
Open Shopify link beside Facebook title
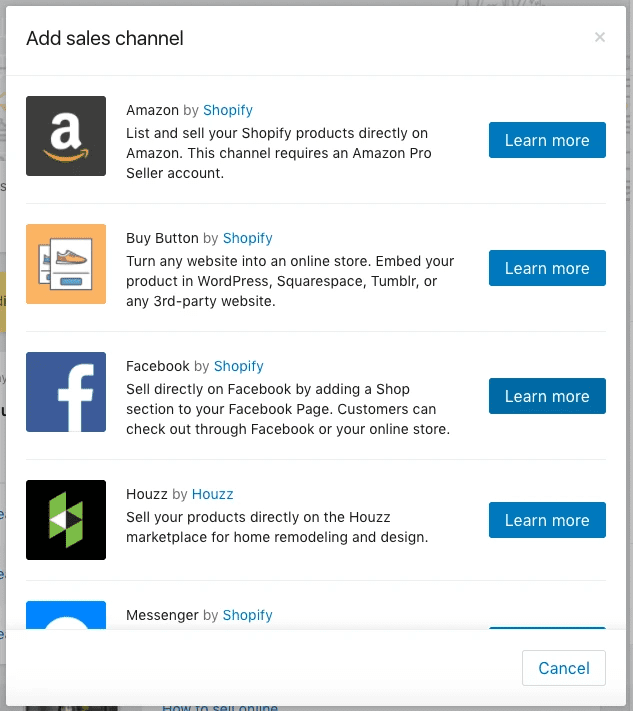239,366
